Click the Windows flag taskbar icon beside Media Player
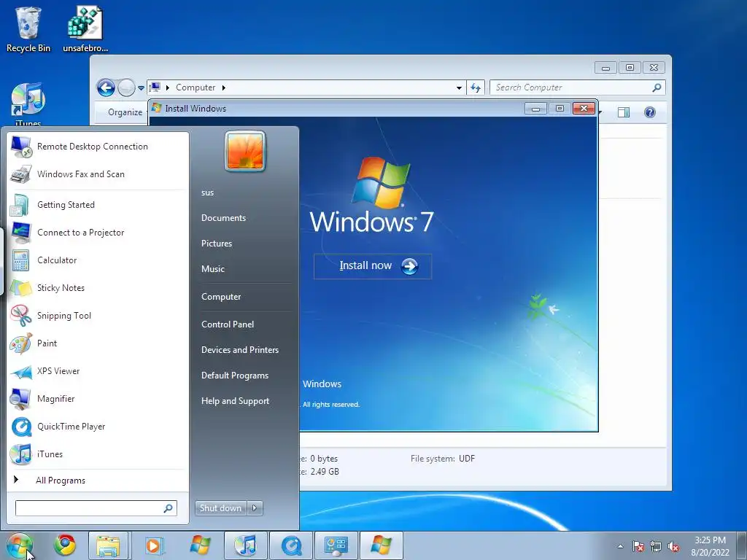The width and height of the screenshot is (747, 560). tap(200, 545)
